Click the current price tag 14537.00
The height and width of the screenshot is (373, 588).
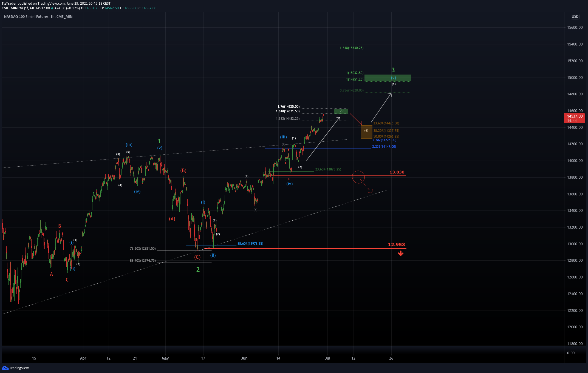pyautogui.click(x=574, y=118)
